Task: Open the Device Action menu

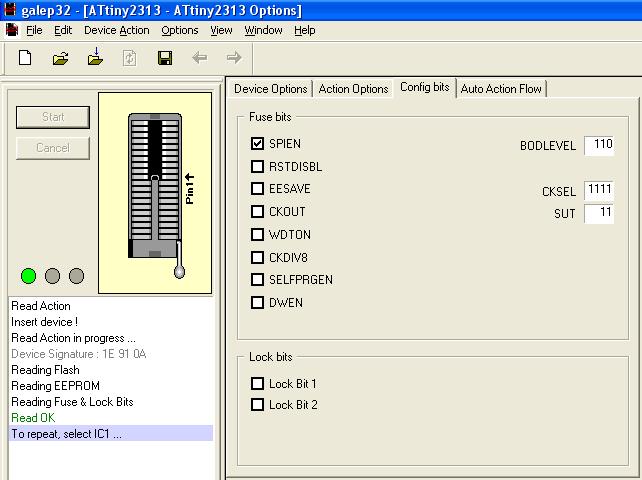Action: tap(116, 30)
